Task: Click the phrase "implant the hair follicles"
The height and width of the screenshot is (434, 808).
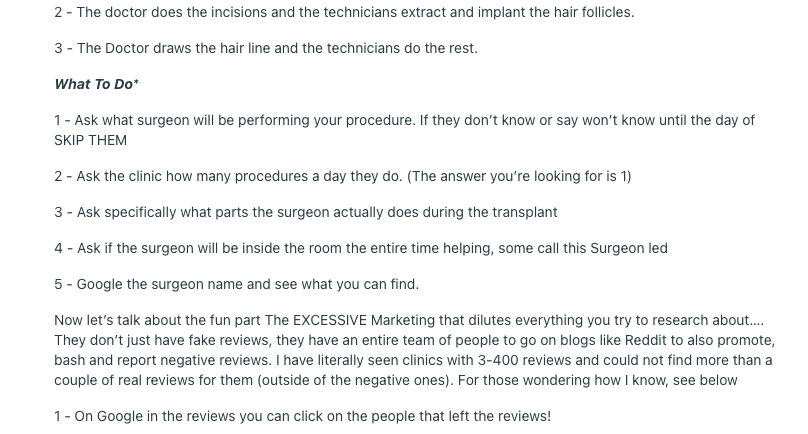Action: pos(554,12)
